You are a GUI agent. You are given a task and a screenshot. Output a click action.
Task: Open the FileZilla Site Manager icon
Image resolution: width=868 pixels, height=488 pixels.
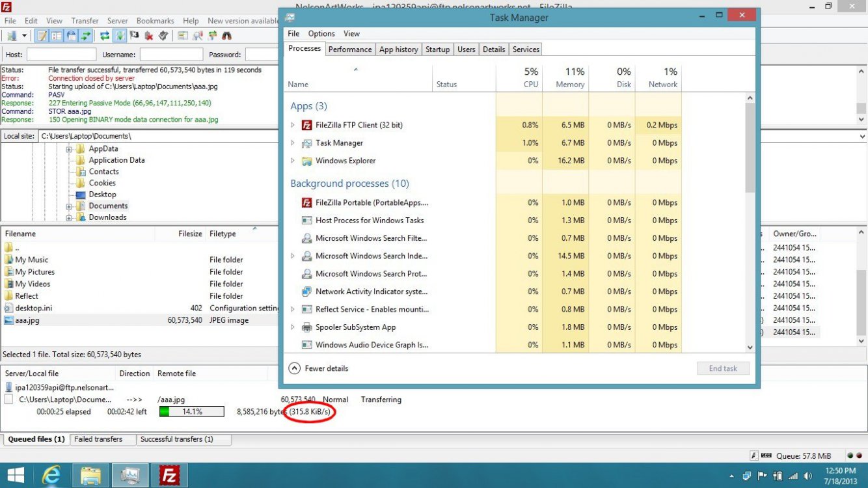(x=12, y=36)
